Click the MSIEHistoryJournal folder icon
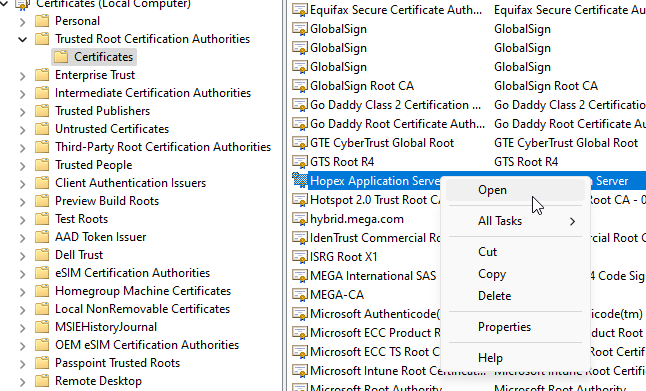 coord(42,327)
